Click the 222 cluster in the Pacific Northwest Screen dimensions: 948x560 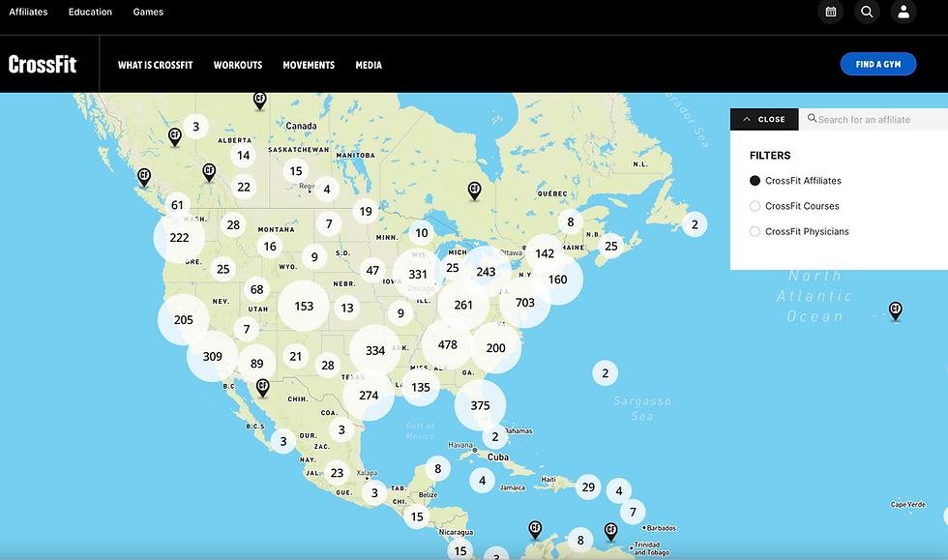(x=179, y=237)
